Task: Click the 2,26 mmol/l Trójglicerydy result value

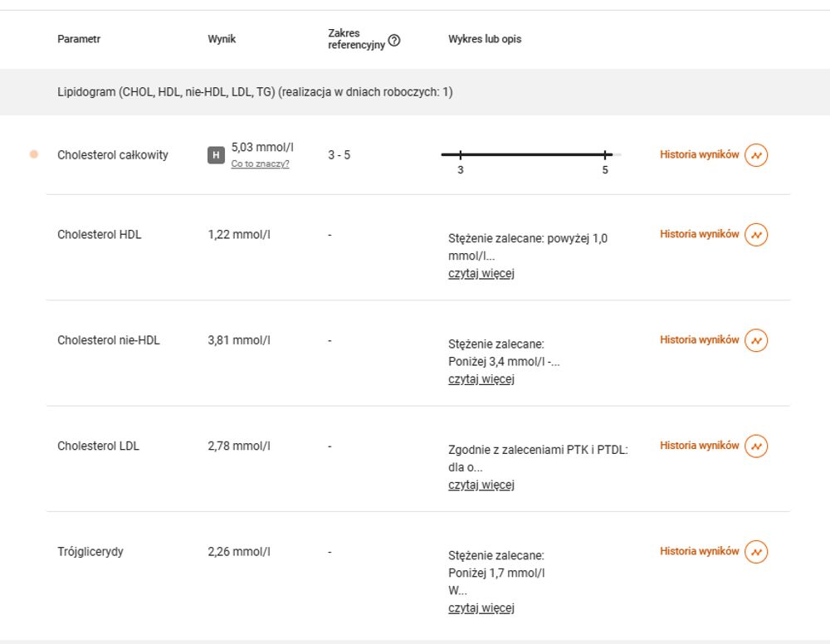Action: click(239, 552)
